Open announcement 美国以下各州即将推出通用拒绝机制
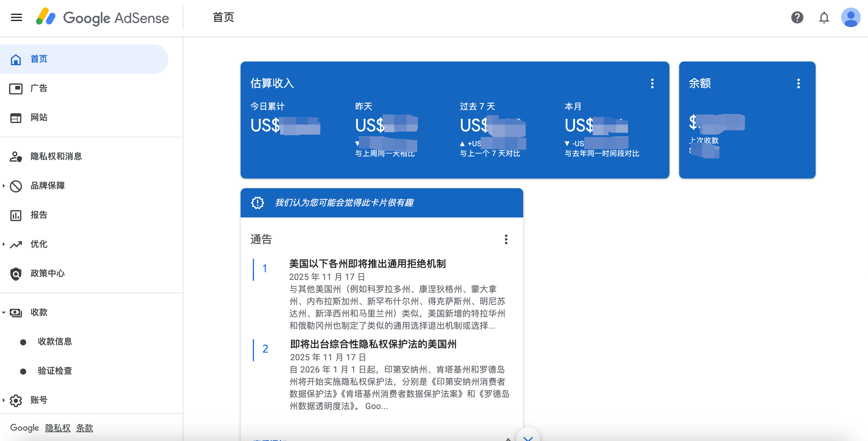The image size is (868, 441). click(367, 264)
